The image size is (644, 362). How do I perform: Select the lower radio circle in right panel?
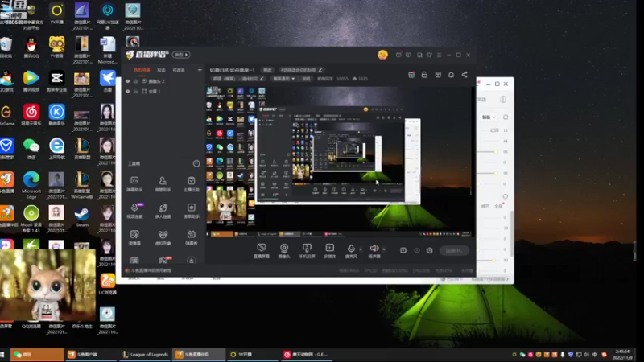(x=506, y=196)
